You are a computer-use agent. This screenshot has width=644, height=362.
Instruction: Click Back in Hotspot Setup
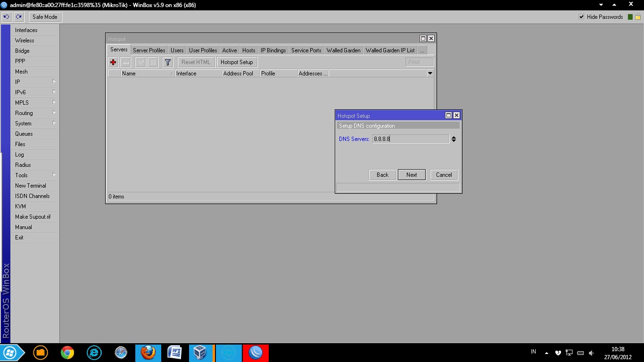(x=382, y=175)
